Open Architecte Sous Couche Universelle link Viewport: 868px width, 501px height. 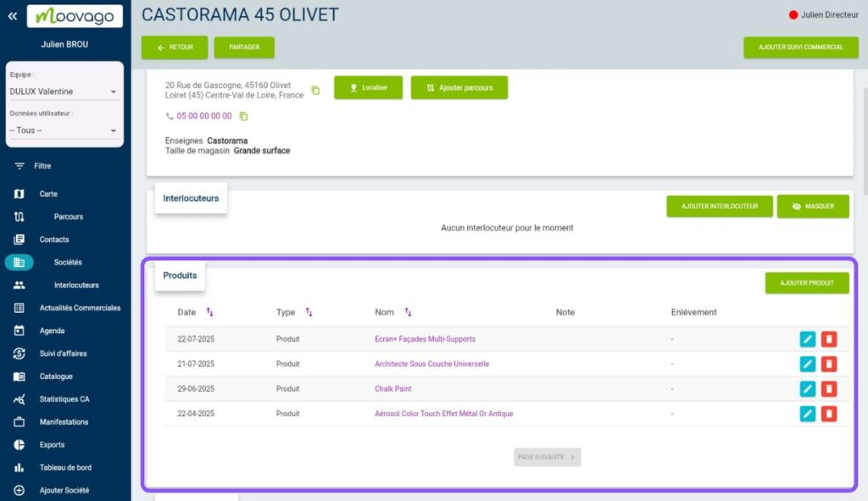tap(431, 364)
